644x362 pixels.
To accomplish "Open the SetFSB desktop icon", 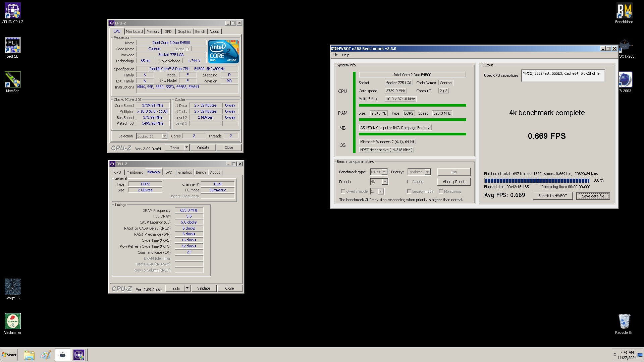I will click(12, 48).
